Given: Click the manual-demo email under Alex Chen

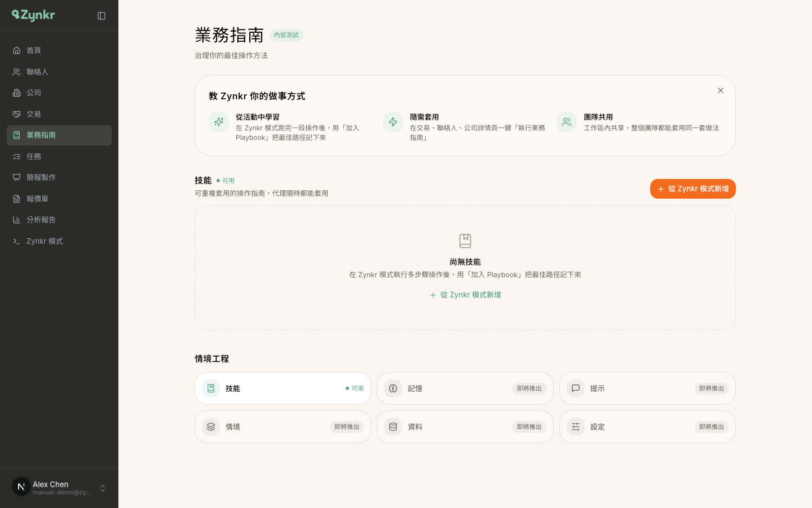Looking at the screenshot, I should pos(62,493).
